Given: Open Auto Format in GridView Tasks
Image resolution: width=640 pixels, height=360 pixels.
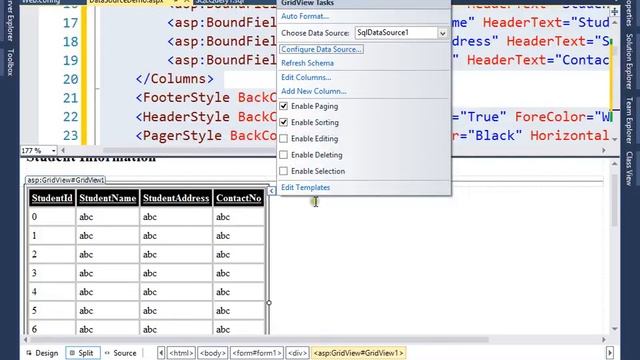Looking at the screenshot, I should (305, 16).
